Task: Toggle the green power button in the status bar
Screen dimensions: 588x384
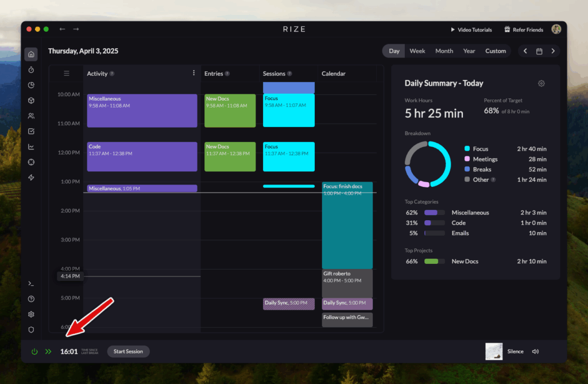Action: [34, 351]
